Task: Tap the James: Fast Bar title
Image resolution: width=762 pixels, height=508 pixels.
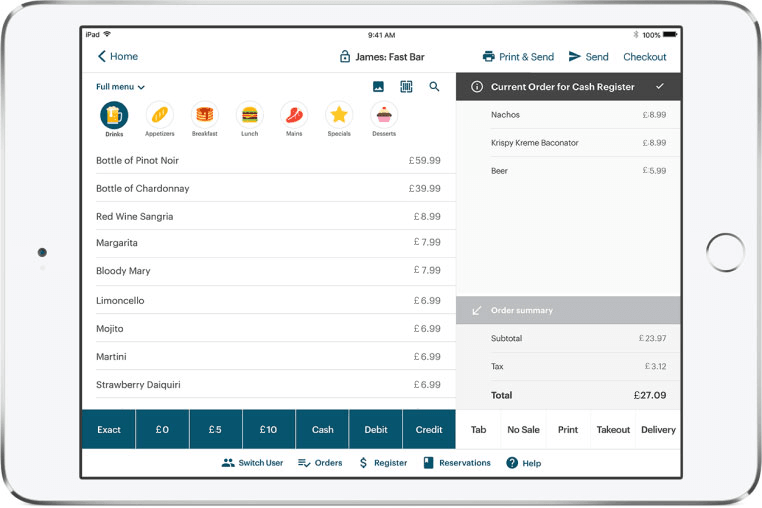Action: [390, 57]
